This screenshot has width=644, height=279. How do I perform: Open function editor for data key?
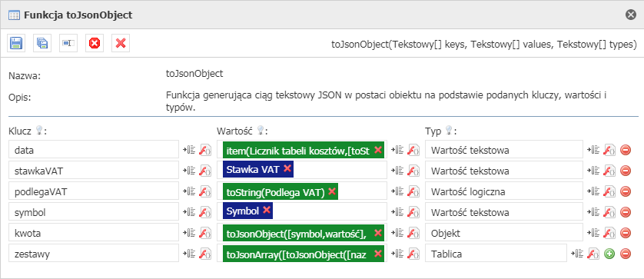pos(204,151)
